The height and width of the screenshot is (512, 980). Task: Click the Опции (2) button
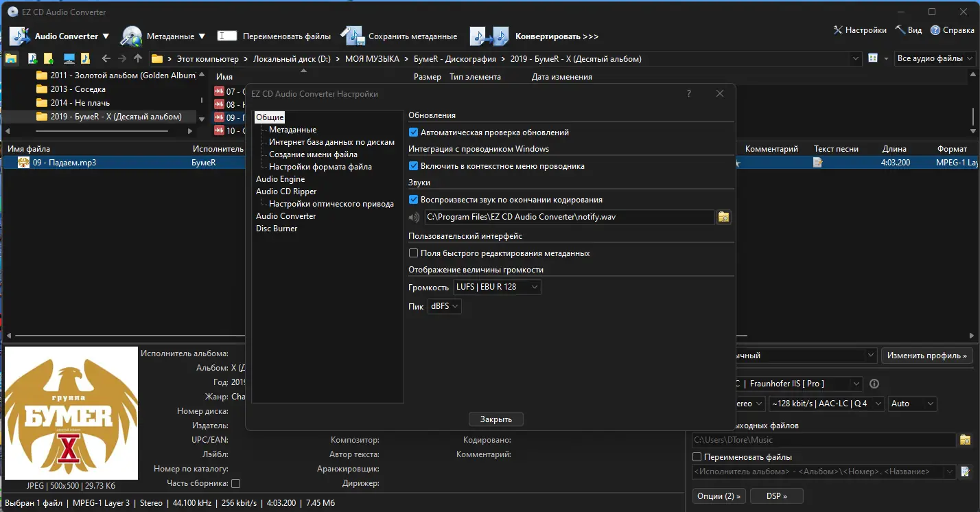pos(719,496)
